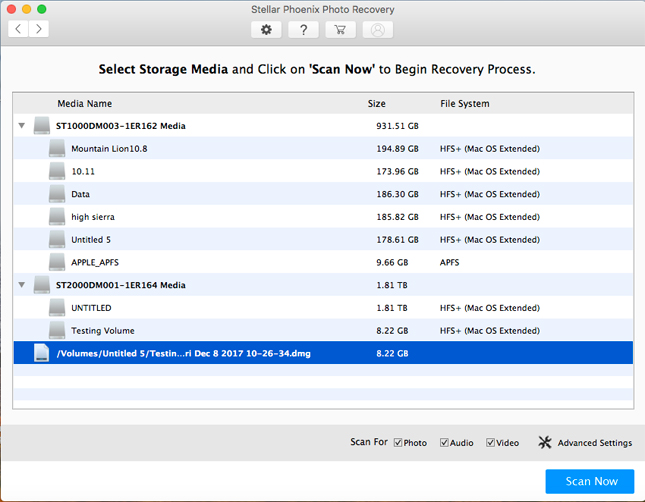645x502 pixels.
Task: Collapse the ST1000DM003-1ER162 Media tree
Action: 22,126
